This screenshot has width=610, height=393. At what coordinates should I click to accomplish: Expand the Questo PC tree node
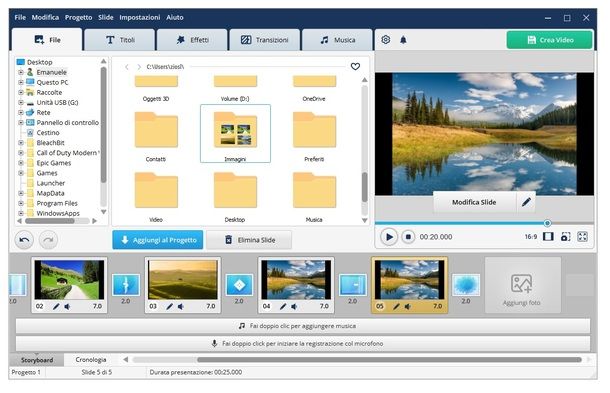point(21,82)
